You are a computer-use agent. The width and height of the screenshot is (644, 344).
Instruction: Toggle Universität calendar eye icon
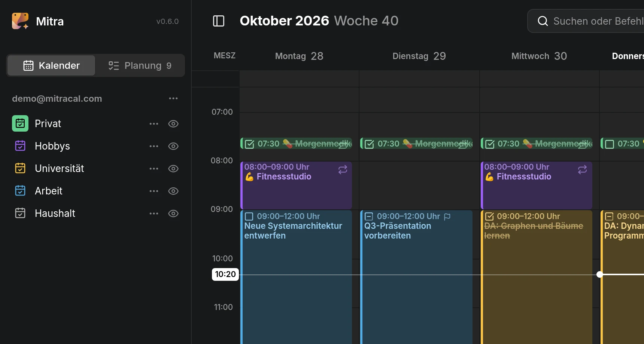[x=173, y=169]
